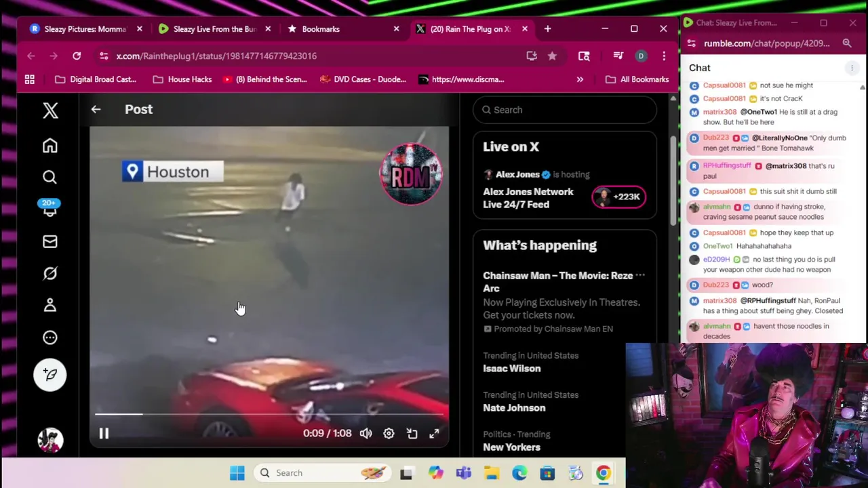Screen dimensions: 868x488
Task: Open trending topic Nate Johnson
Action: coord(514,408)
